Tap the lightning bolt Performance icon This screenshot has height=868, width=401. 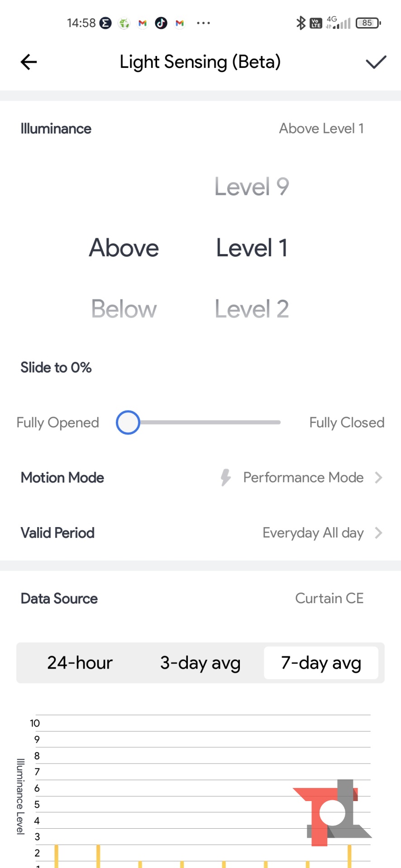pyautogui.click(x=225, y=477)
